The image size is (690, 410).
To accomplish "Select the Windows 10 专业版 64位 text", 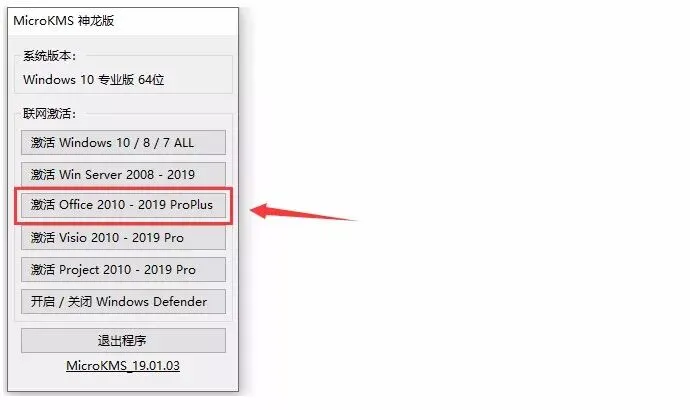I will tap(94, 80).
